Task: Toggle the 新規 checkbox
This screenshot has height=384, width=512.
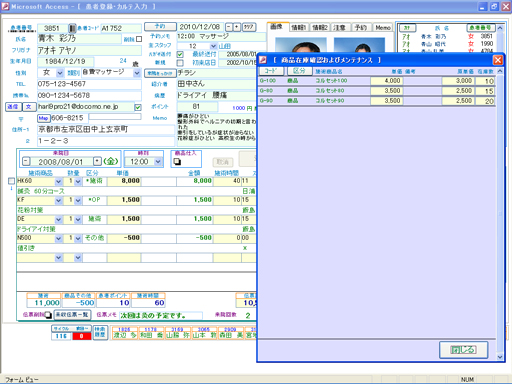Action: tap(180, 63)
